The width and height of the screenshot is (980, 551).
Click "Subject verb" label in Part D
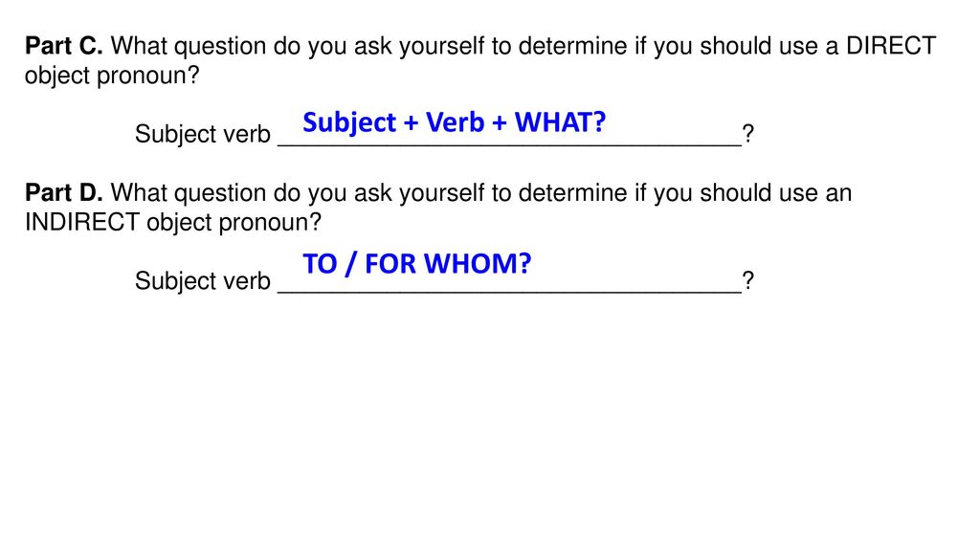pyautogui.click(x=203, y=281)
